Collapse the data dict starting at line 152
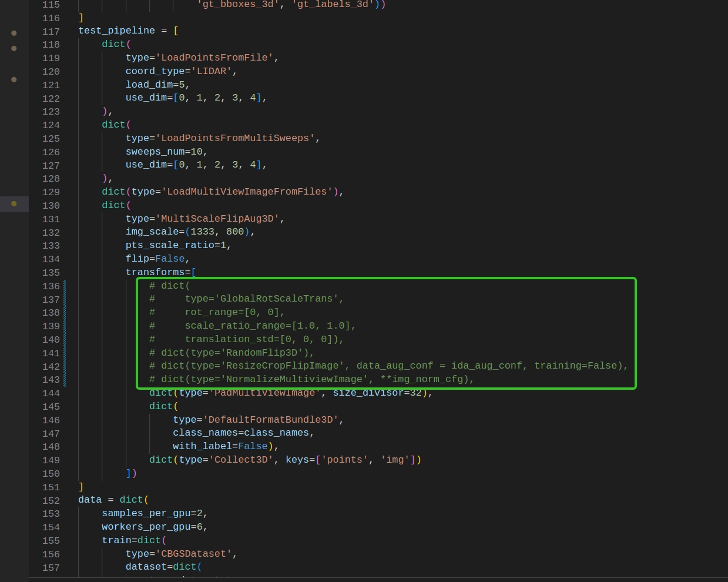This screenshot has height=582, width=728. [x=72, y=500]
